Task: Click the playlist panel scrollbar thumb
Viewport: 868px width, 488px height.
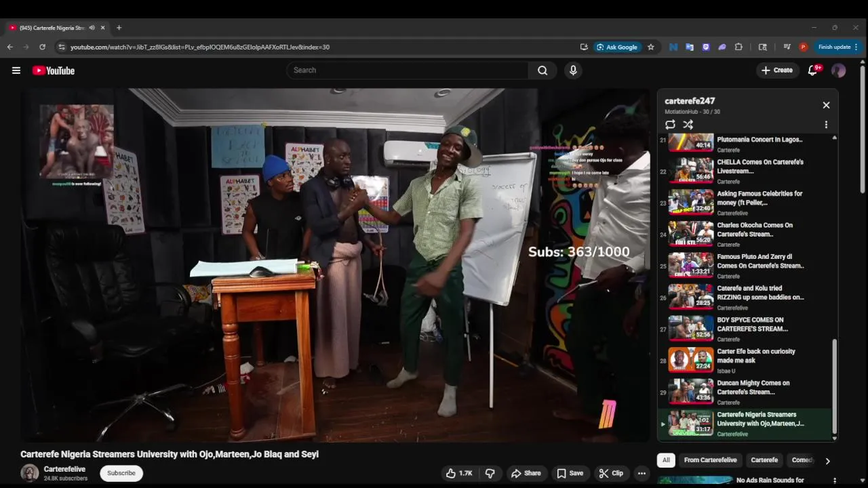Action: click(835, 386)
